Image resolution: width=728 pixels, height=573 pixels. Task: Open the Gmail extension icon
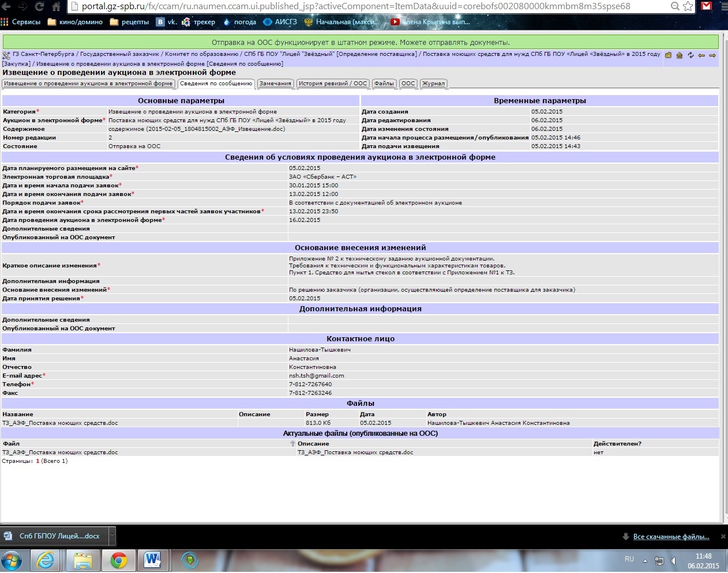click(707, 6)
